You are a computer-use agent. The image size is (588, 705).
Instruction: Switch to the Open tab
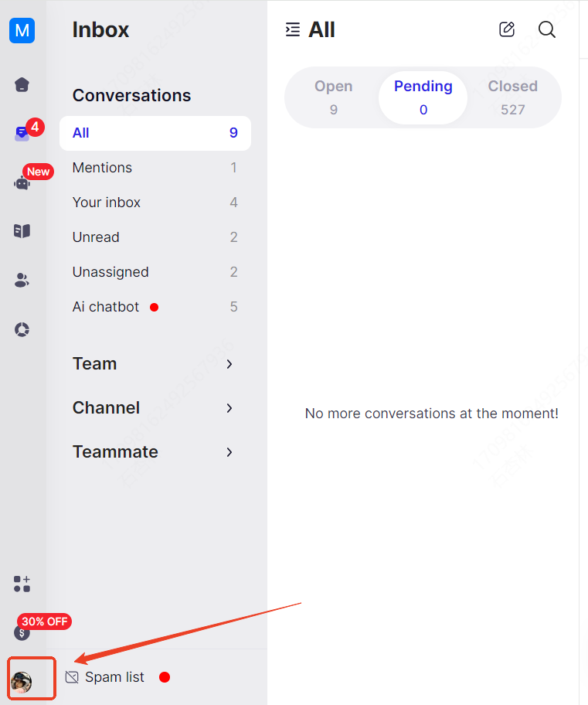pos(333,97)
